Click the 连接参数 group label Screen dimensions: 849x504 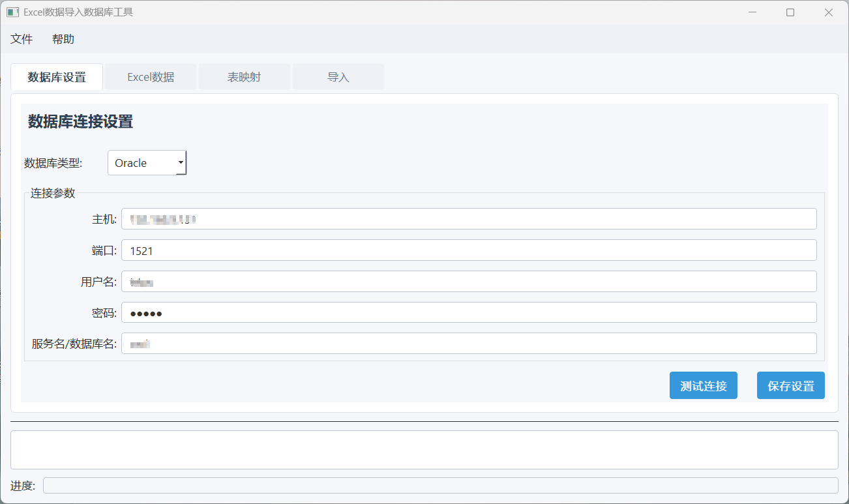[53, 194]
